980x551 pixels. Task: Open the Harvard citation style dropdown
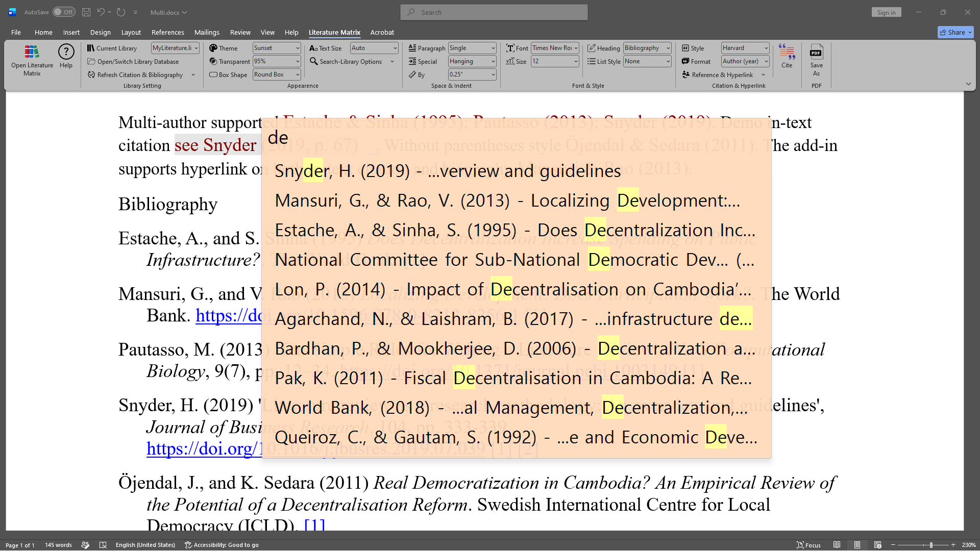point(766,48)
